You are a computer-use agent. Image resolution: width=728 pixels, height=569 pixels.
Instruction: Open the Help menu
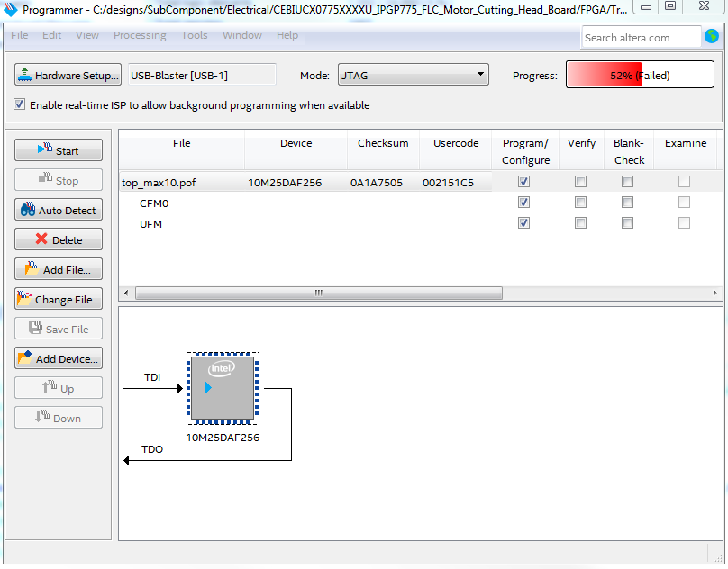point(287,35)
